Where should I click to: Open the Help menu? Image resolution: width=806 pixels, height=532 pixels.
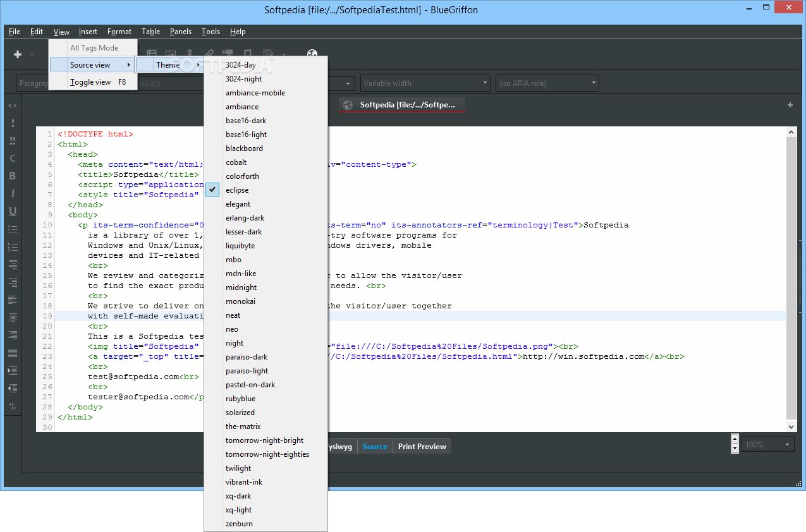[x=238, y=32]
